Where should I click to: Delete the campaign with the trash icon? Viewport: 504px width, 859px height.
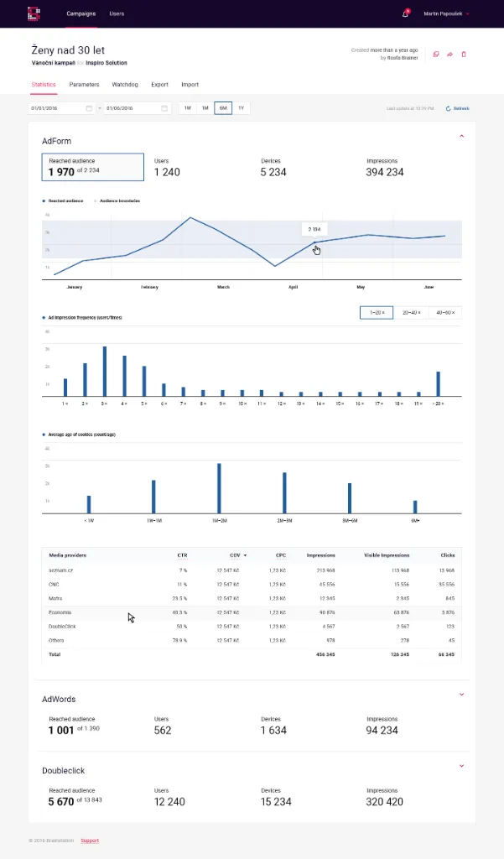pyautogui.click(x=464, y=55)
